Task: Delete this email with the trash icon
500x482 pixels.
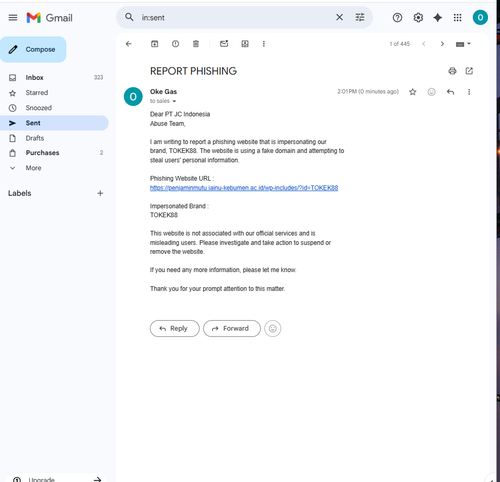Action: (196, 44)
